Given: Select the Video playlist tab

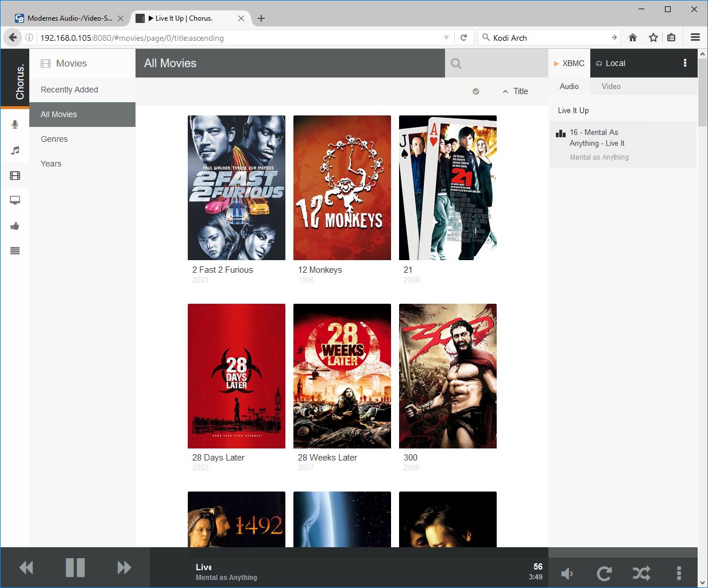Looking at the screenshot, I should (x=611, y=86).
